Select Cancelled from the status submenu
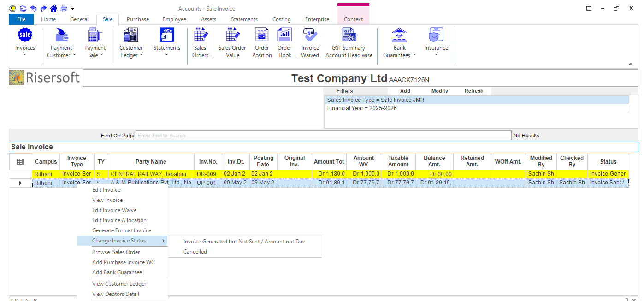Viewport: 644px width, 301px height. [x=195, y=252]
